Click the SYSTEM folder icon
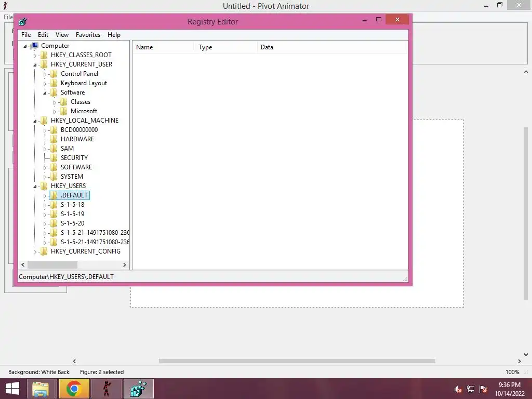 pos(54,177)
